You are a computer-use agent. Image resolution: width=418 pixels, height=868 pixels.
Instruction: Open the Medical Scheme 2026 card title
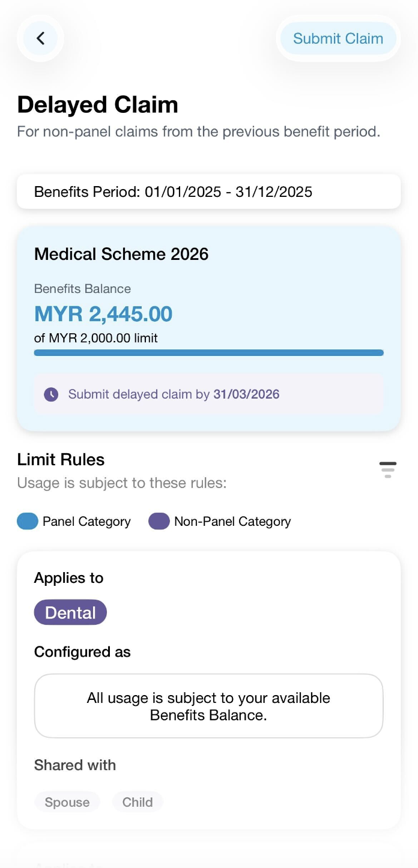pos(121,254)
